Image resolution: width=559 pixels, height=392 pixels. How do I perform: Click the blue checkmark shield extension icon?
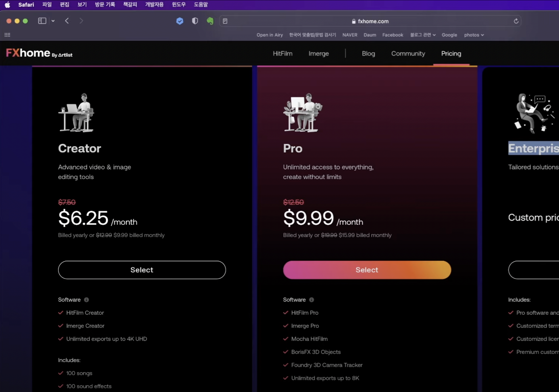coord(180,21)
